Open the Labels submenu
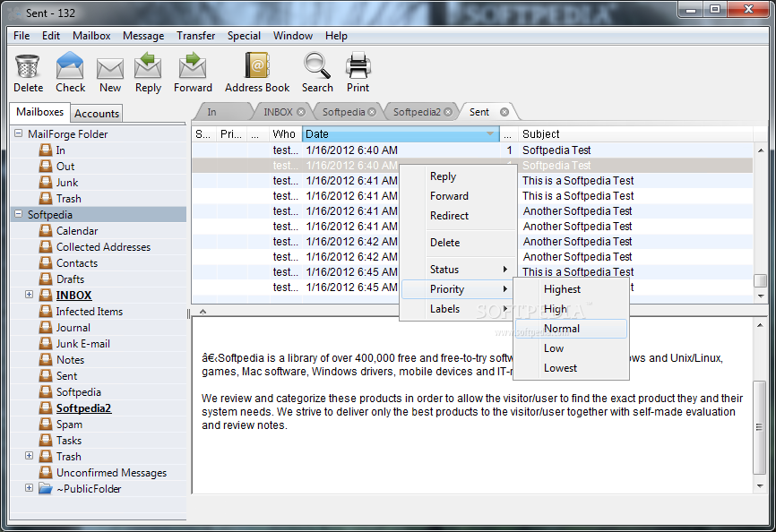The height and width of the screenshot is (532, 776). click(458, 308)
